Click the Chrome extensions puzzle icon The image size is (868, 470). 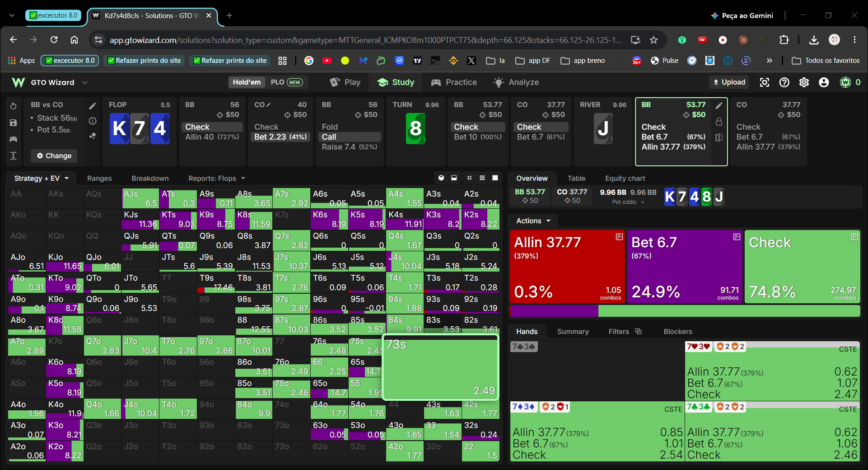[x=784, y=40]
